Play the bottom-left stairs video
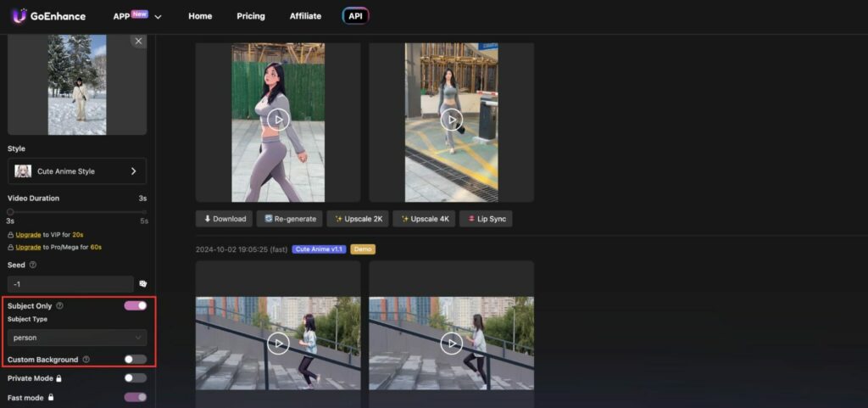 pos(278,343)
